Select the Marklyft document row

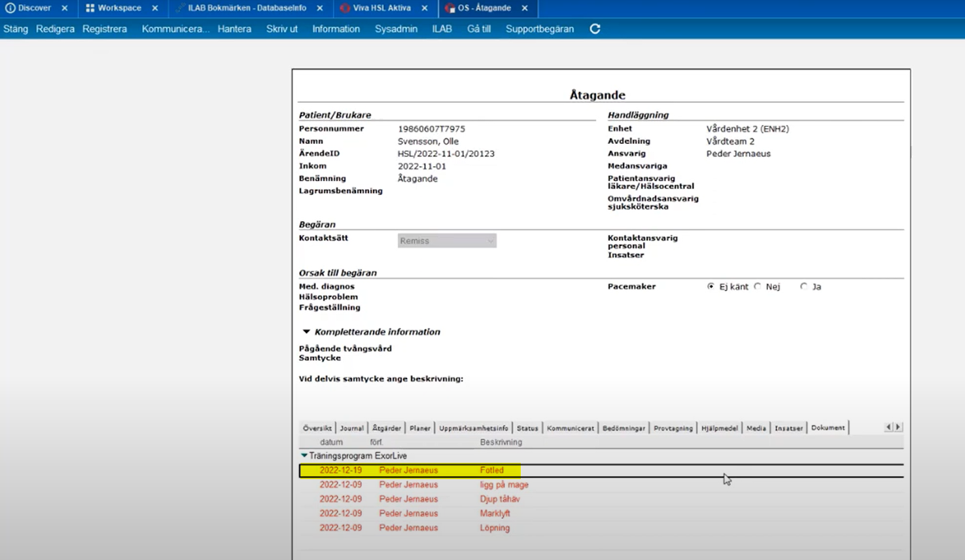(x=601, y=514)
